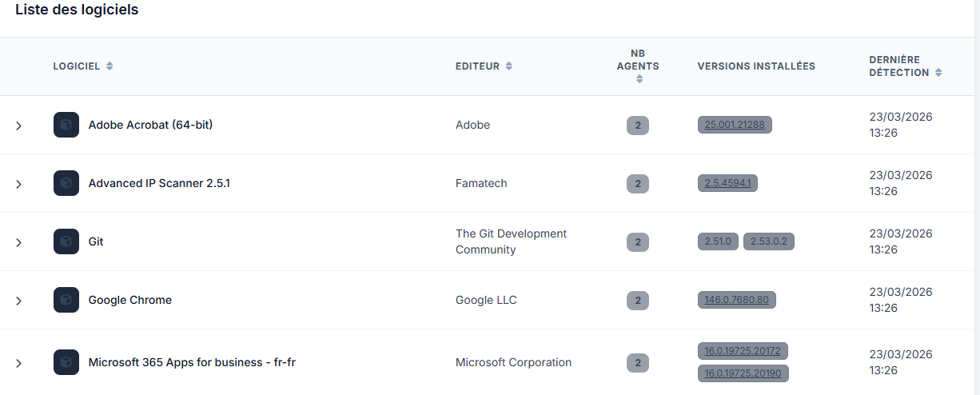
Task: Expand the Advanced IP Scanner row
Action: coord(18,184)
